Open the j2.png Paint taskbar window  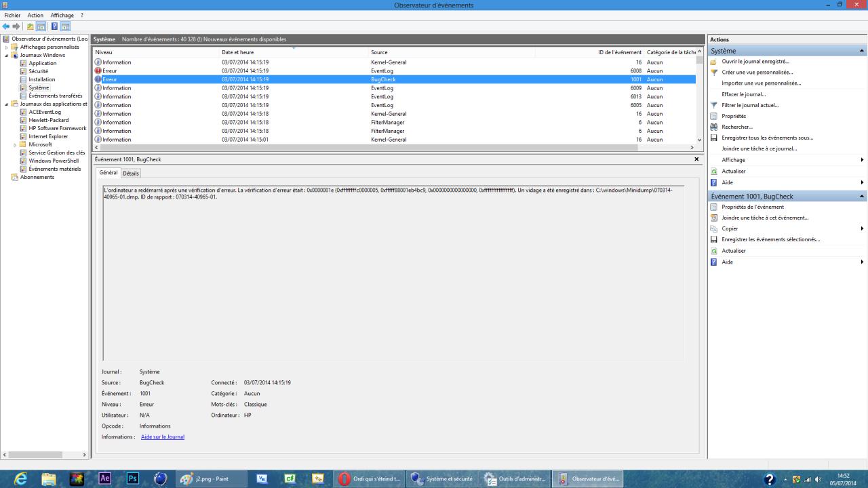point(212,479)
